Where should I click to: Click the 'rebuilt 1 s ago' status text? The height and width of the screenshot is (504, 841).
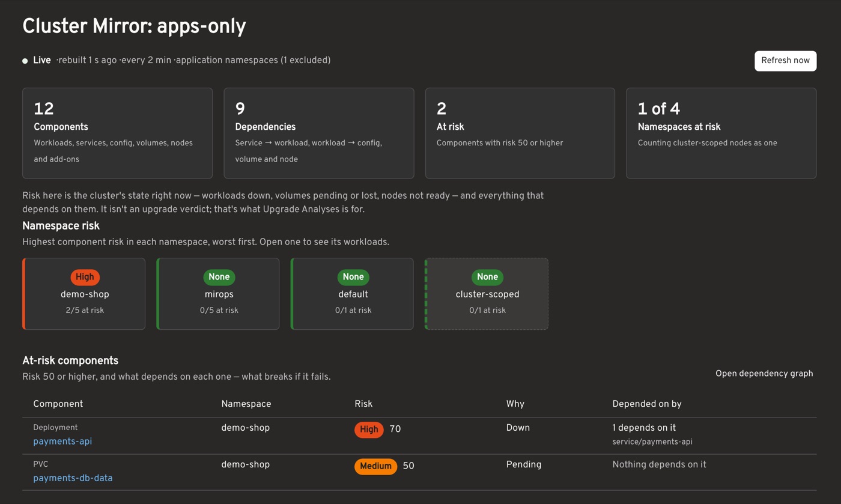coord(87,61)
